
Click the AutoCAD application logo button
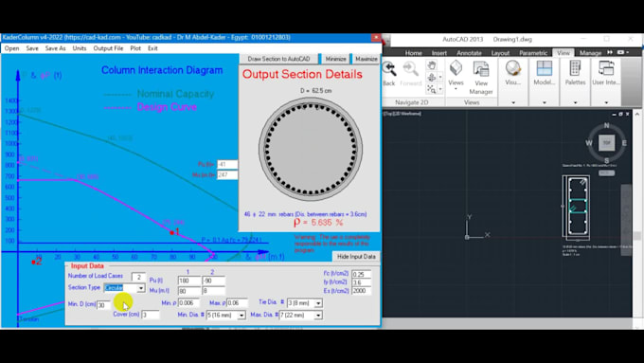(385, 40)
